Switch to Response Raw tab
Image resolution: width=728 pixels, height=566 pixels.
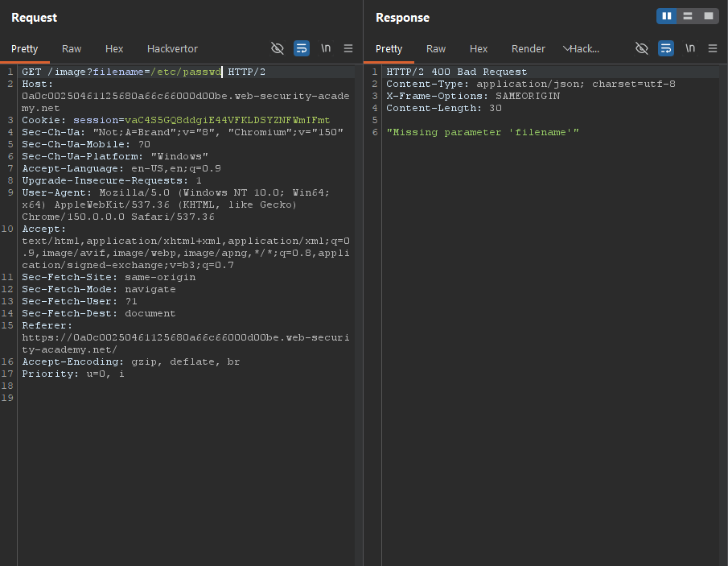coord(436,49)
